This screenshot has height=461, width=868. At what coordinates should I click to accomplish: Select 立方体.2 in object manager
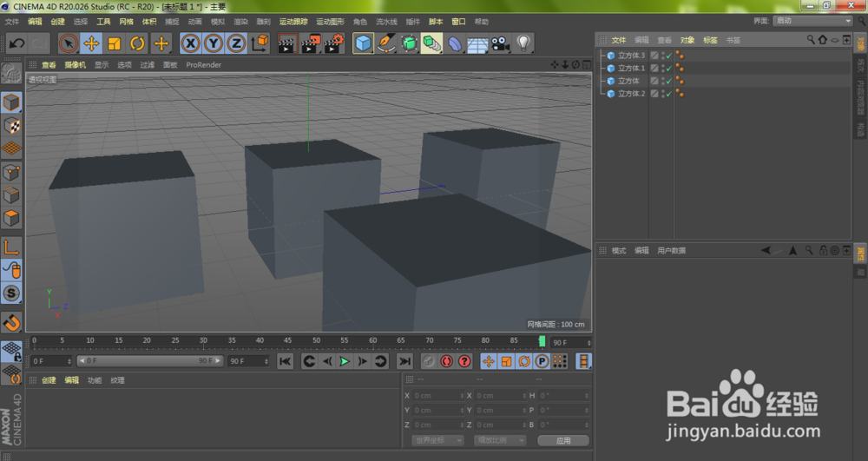click(632, 94)
